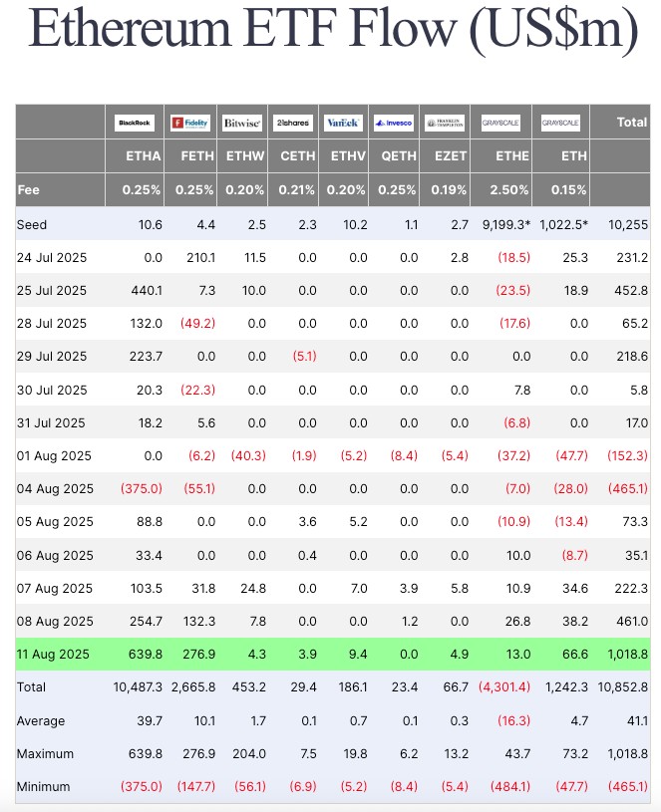The image size is (661, 812).
Task: Click the 21shares logo
Action: pyautogui.click(x=293, y=123)
